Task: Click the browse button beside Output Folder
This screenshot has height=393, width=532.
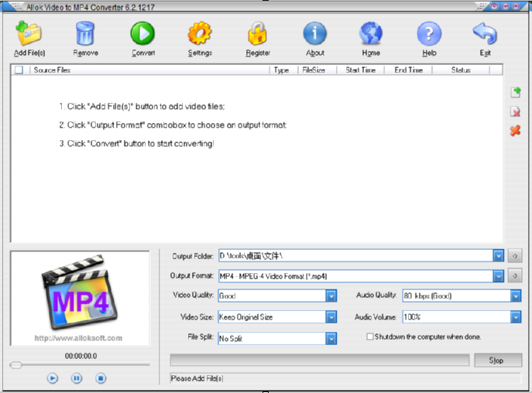Action: pos(515,256)
